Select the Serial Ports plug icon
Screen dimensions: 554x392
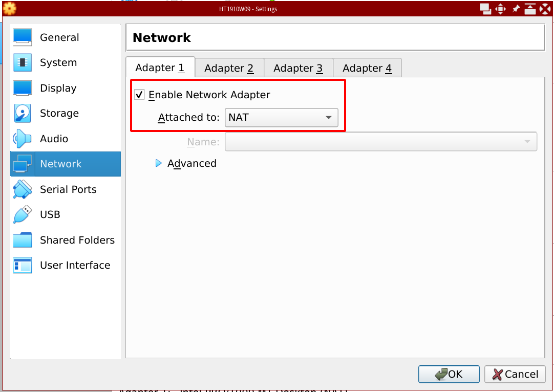23,189
